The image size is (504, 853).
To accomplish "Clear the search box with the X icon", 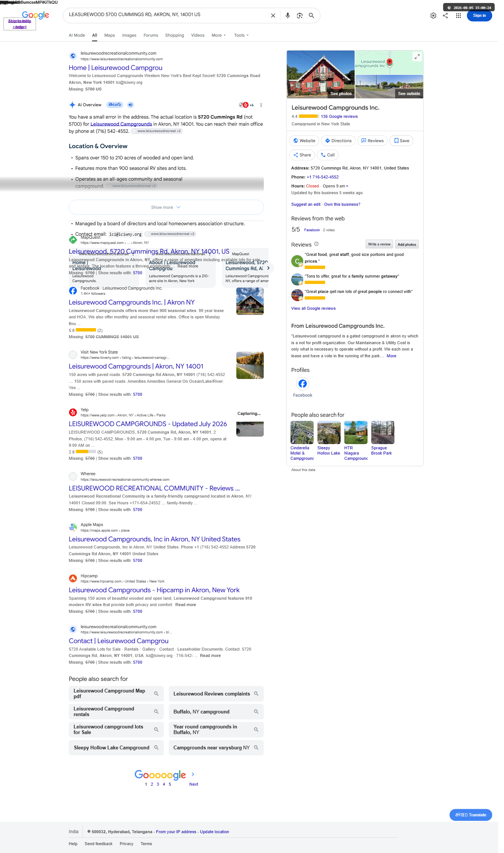I will (273, 16).
